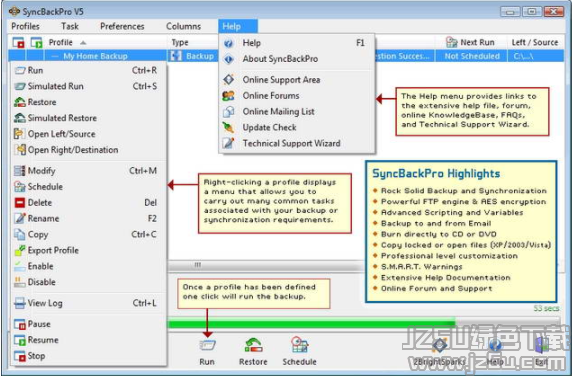This screenshot has width=572, height=376.
Task: Open the Profiles menu
Action: pyautogui.click(x=25, y=26)
